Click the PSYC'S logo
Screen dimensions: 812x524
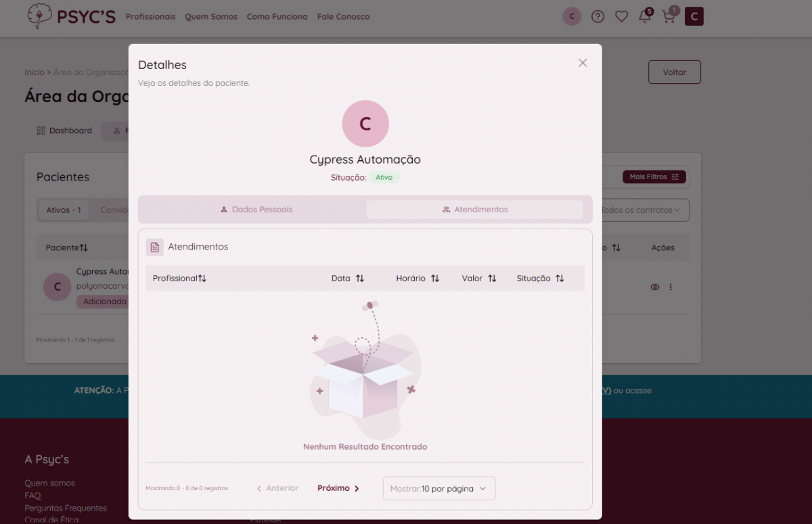[x=72, y=16]
